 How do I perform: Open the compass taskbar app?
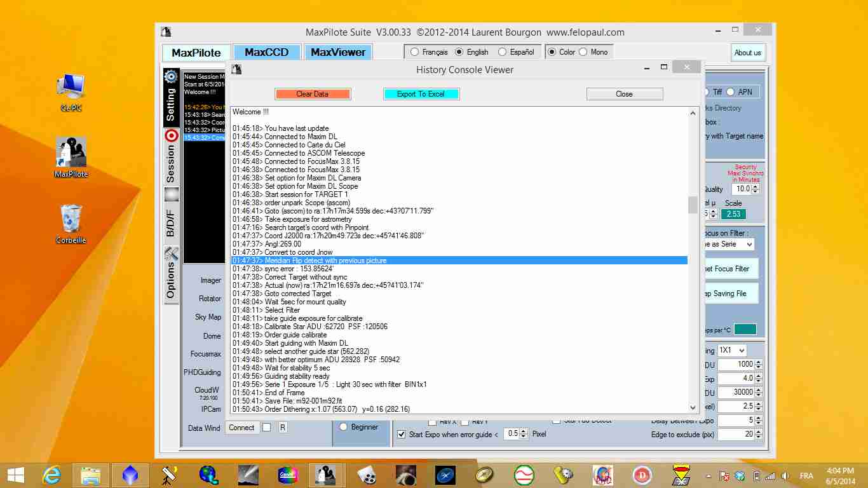point(484,475)
